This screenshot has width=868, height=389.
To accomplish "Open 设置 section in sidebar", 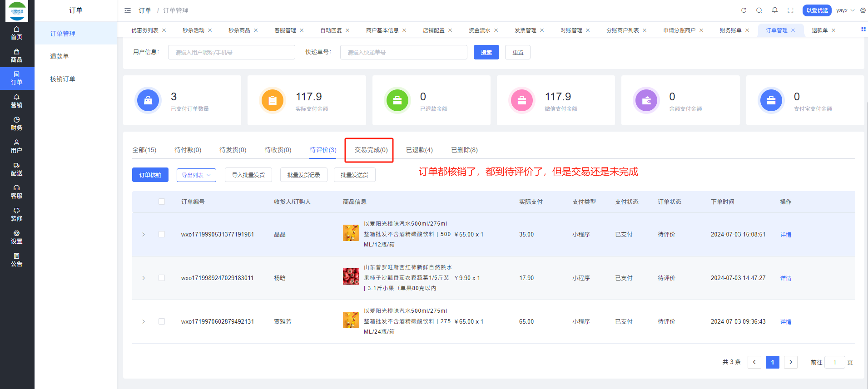I will tap(17, 237).
